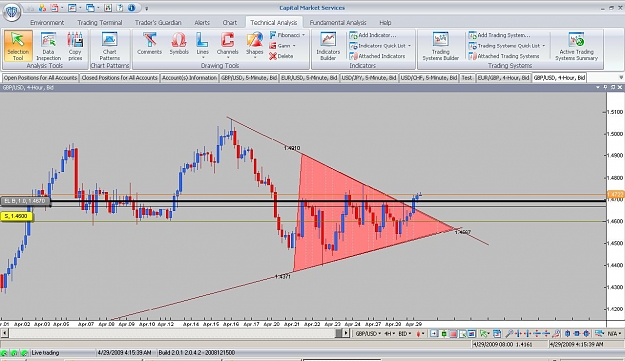
Task: Open the Help ribbon tab
Action: coord(385,22)
